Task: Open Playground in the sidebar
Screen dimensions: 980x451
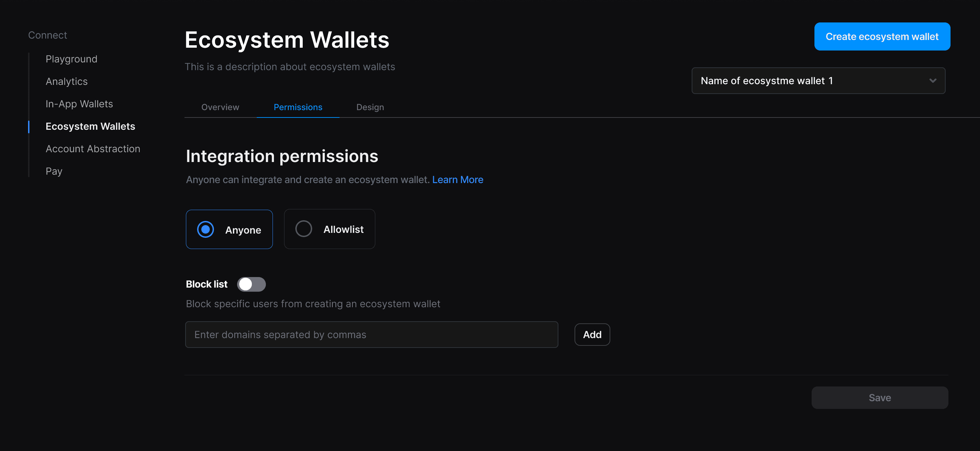Action: (72, 59)
